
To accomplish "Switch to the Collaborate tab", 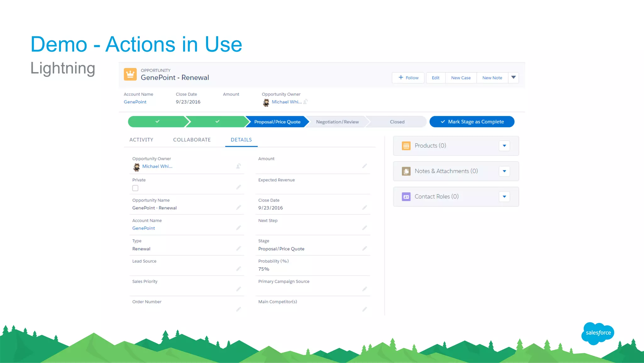I will [192, 140].
